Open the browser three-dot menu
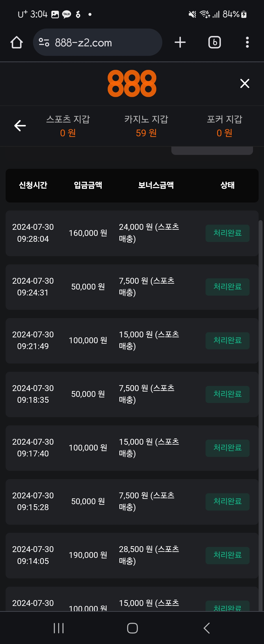Image resolution: width=264 pixels, height=644 pixels. (x=247, y=42)
